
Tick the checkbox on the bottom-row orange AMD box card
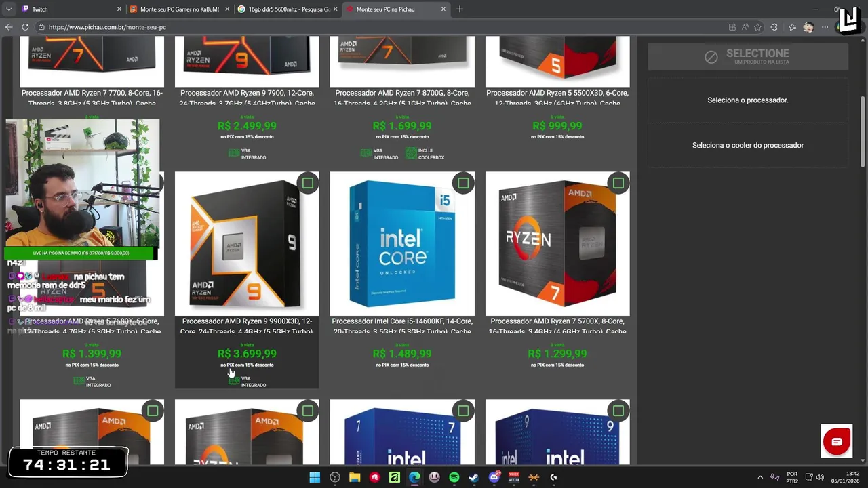pos(153,411)
